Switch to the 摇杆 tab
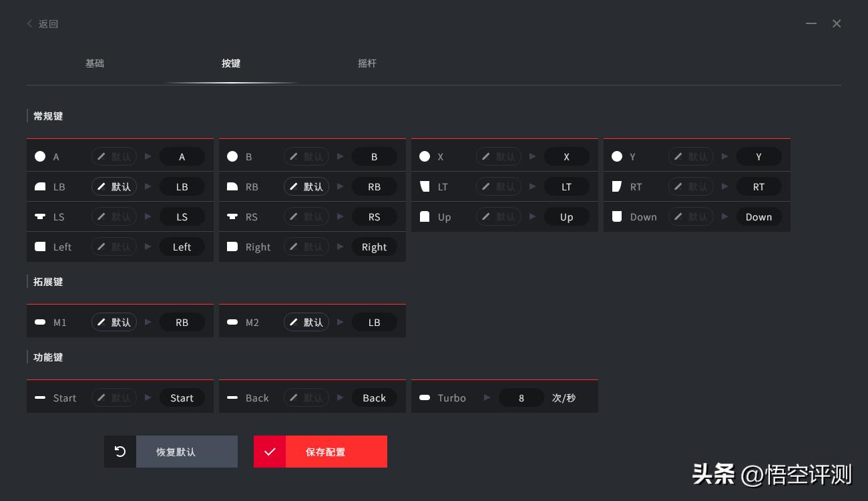This screenshot has height=501, width=868. [367, 63]
